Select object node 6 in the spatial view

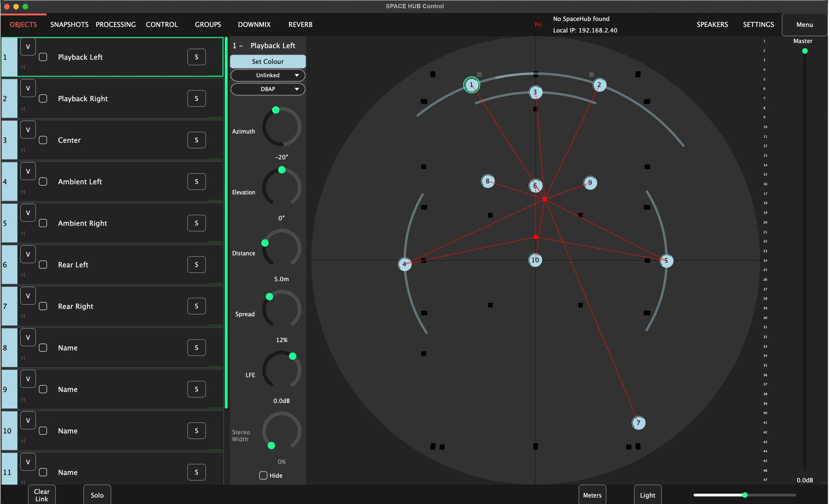tap(535, 186)
